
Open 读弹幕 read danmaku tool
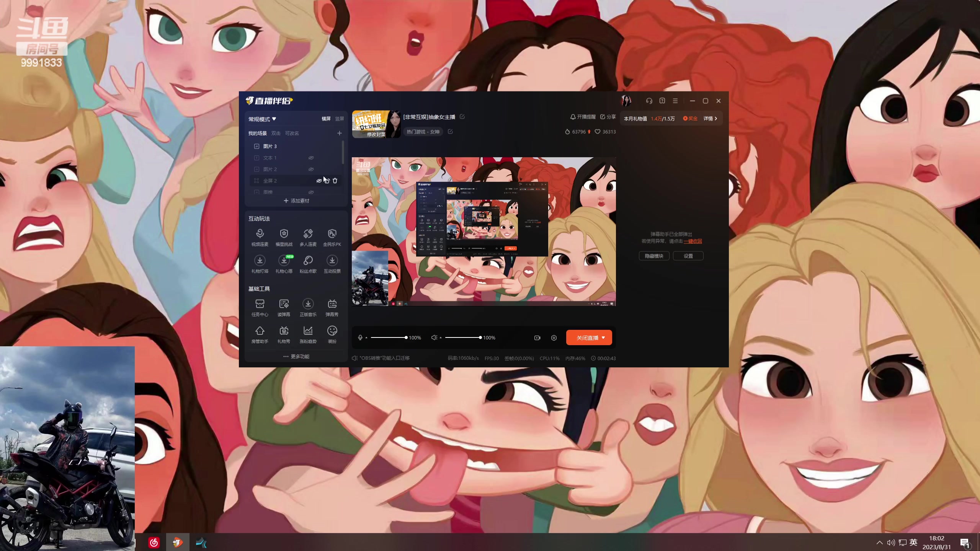(284, 308)
